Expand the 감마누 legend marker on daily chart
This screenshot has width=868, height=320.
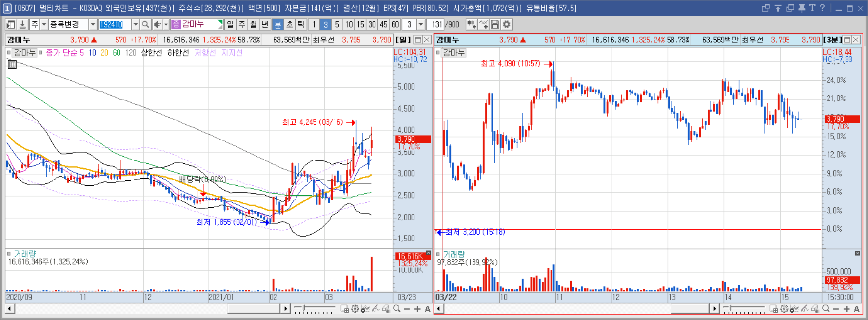click(9, 53)
